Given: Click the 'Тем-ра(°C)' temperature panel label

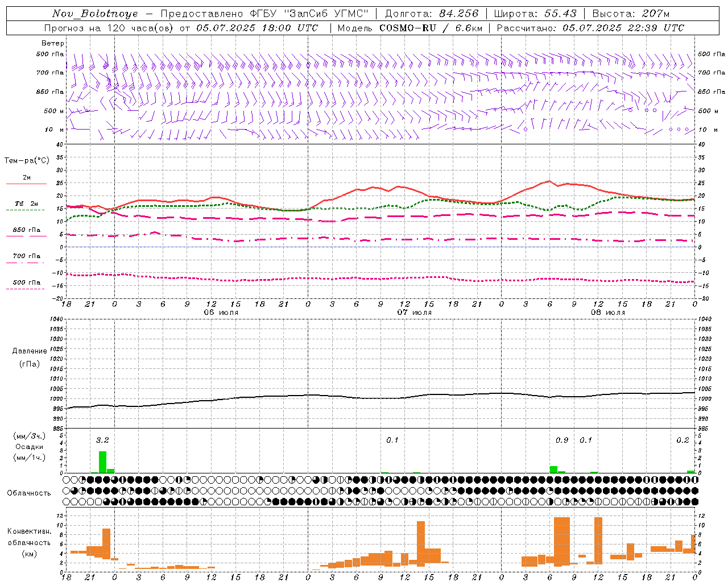Looking at the screenshot, I should click(27, 160).
